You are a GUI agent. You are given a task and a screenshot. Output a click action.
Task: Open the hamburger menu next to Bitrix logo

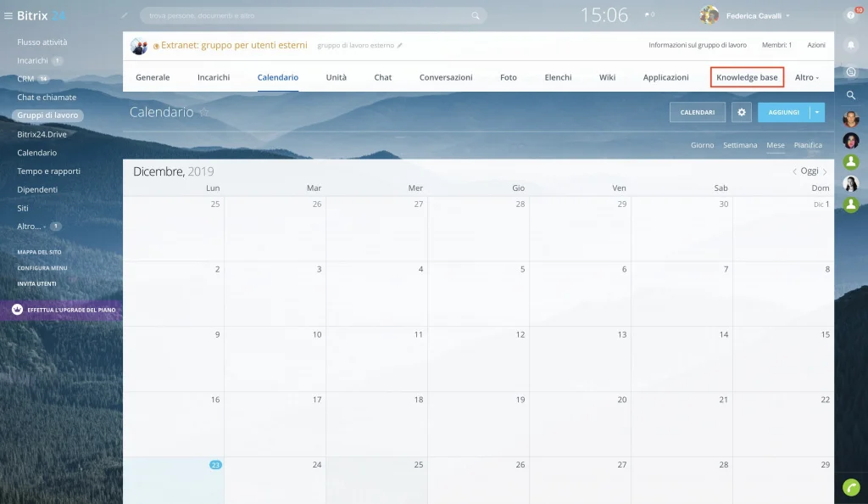tap(8, 15)
